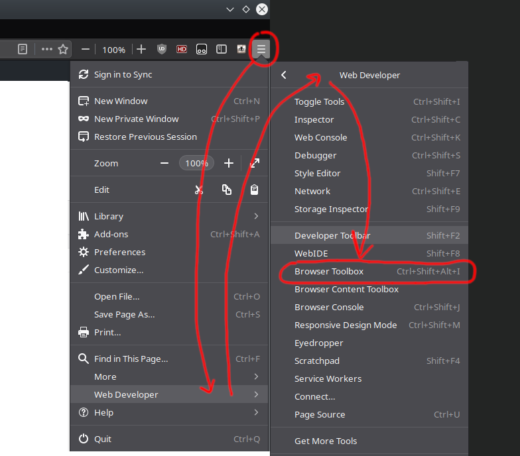View Page Source
Screen dimensions: 520x456
pos(369,415)
